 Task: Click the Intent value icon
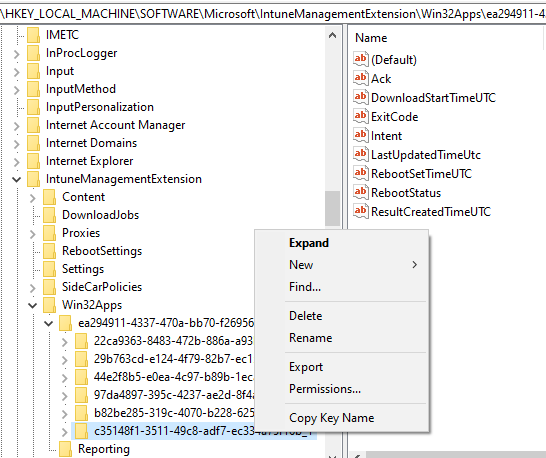[x=360, y=135]
